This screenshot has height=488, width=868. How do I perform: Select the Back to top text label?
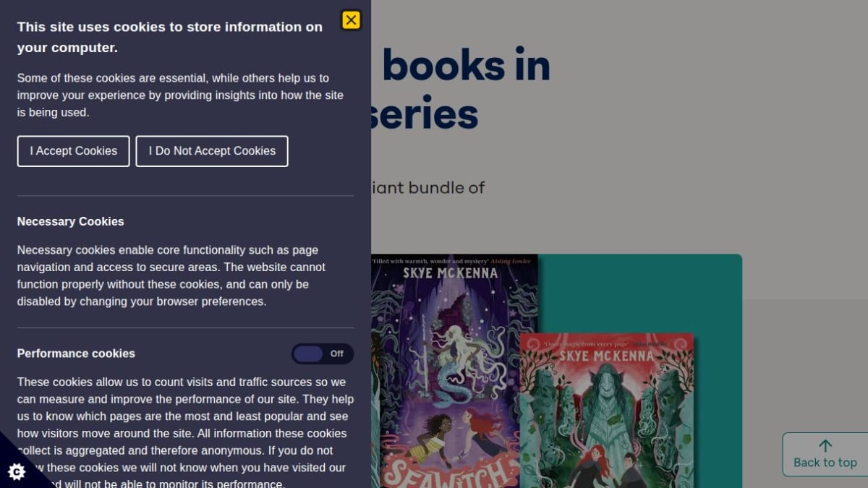[x=825, y=463]
